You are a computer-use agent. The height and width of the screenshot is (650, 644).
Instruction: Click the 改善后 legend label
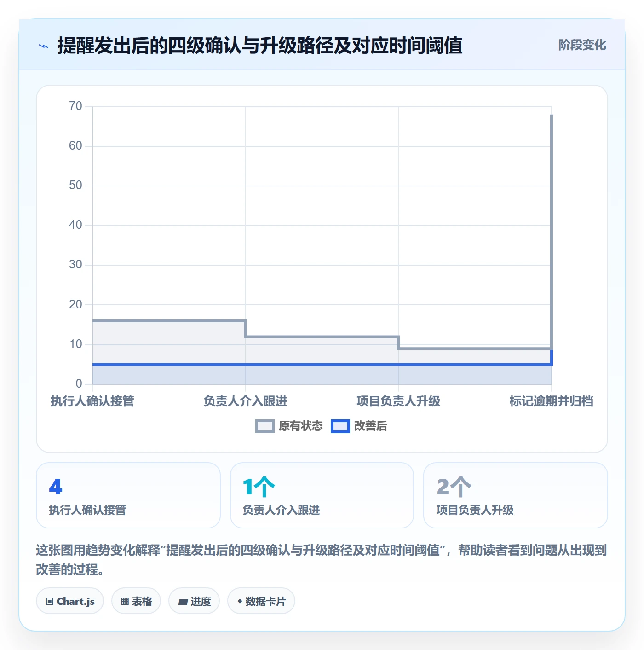[371, 426]
